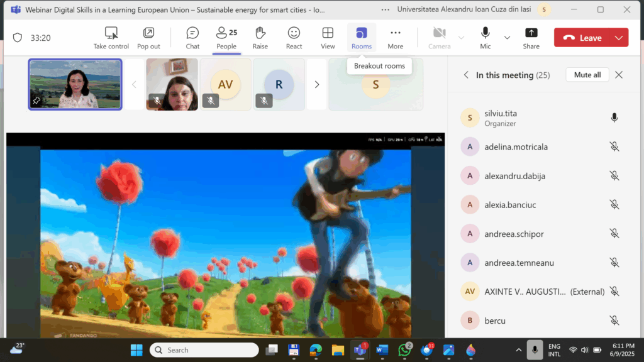Expand the Mic options dropdown arrow
The height and width of the screenshot is (362, 644).
[507, 38]
